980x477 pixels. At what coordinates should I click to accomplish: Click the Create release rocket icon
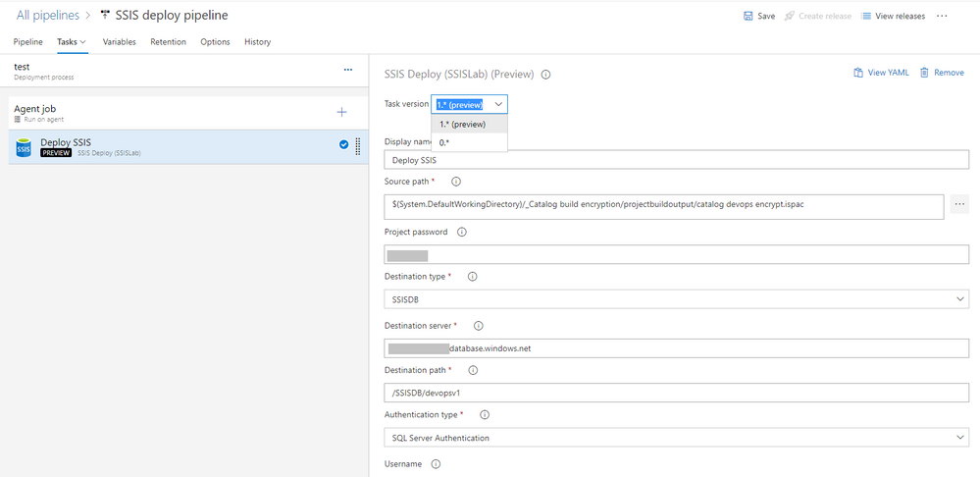point(790,17)
